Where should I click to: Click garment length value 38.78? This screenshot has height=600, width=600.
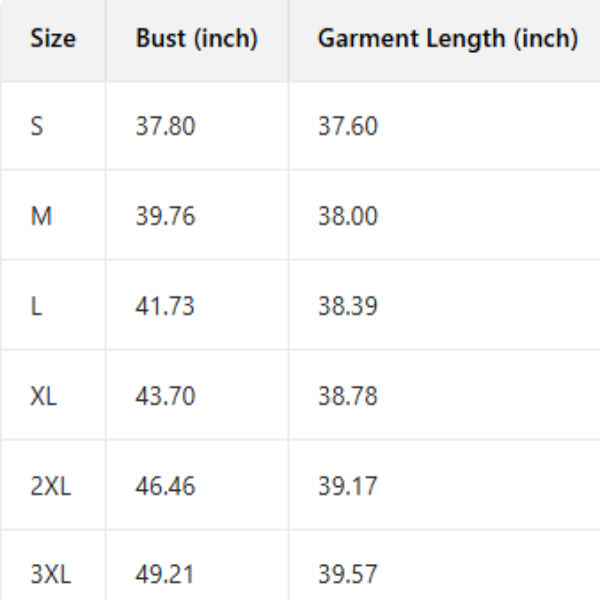(348, 396)
